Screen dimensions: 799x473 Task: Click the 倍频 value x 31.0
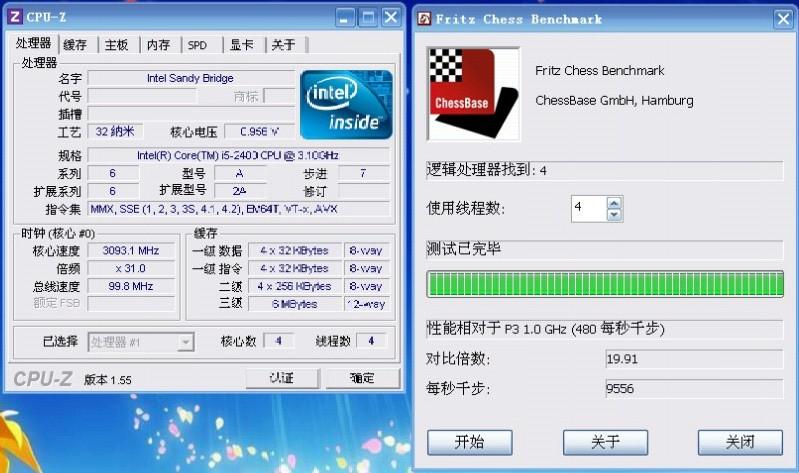(x=131, y=268)
